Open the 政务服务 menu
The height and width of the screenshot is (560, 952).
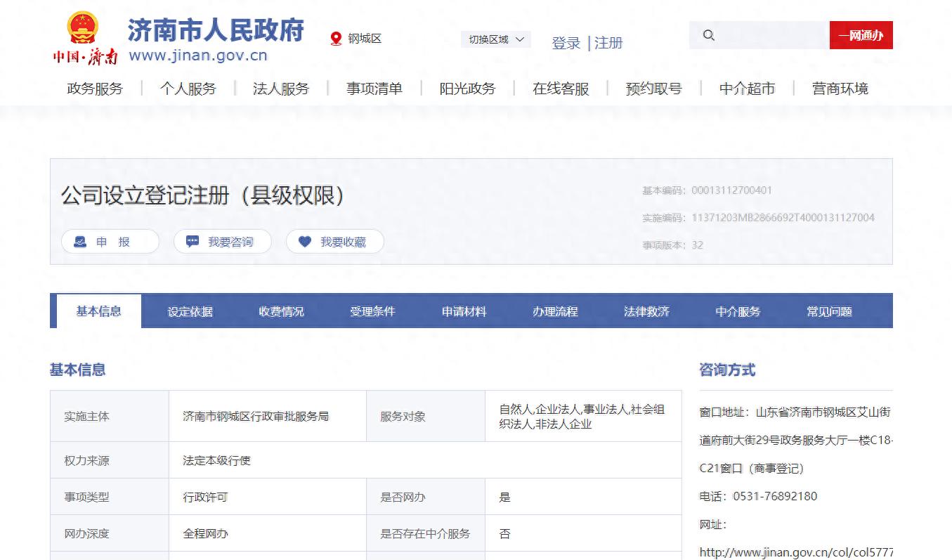(95, 89)
